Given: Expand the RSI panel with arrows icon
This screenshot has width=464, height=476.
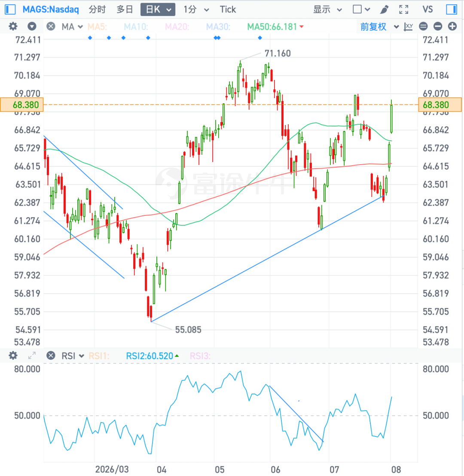Looking at the screenshot, I should tap(32, 356).
